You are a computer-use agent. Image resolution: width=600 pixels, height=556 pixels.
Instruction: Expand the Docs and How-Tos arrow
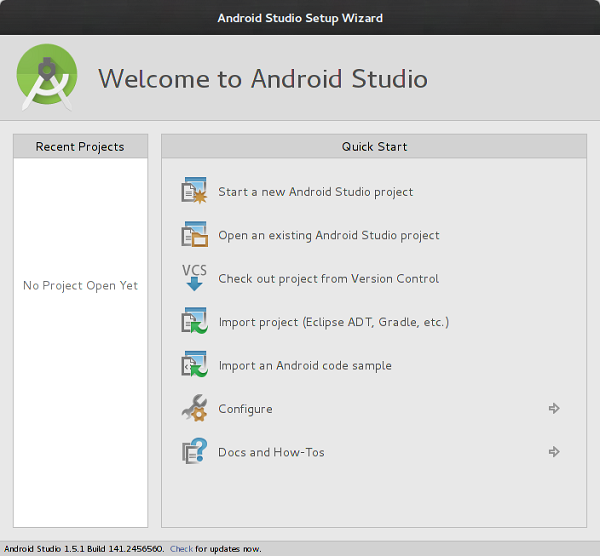click(554, 452)
